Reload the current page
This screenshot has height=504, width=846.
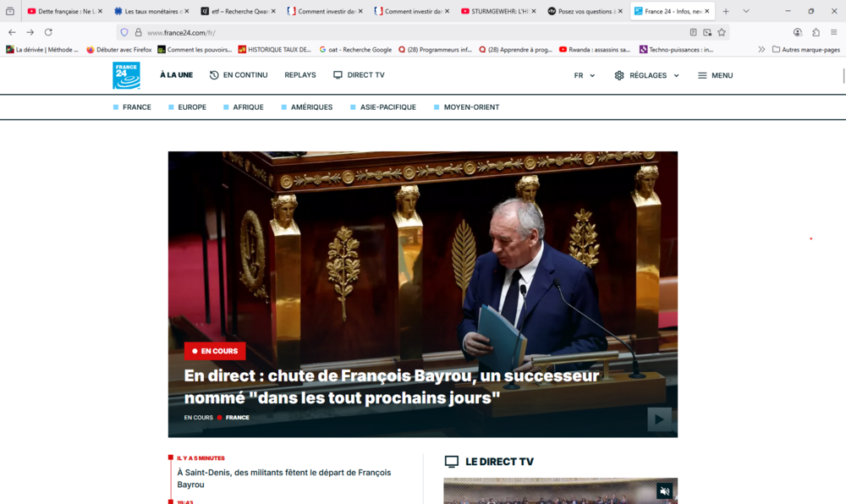(48, 32)
